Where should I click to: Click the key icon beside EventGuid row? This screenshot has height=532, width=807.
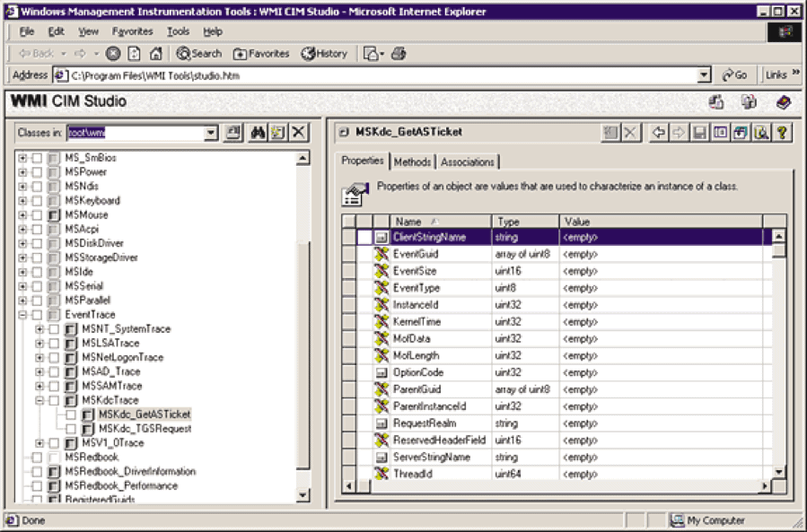pyautogui.click(x=382, y=254)
